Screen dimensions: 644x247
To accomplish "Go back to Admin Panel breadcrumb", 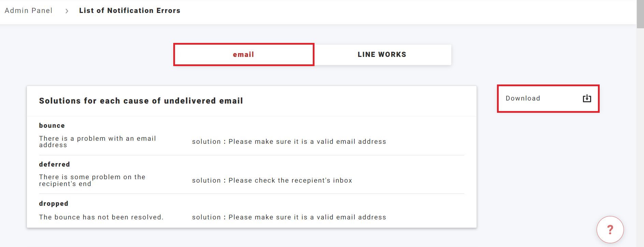I will click(x=29, y=11).
